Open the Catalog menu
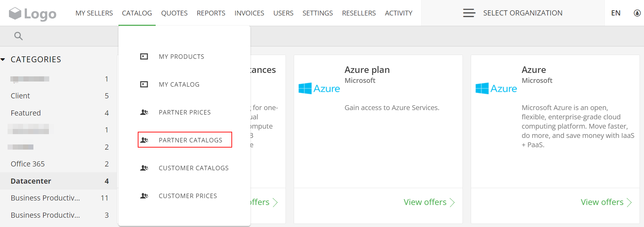644x227 pixels. pyautogui.click(x=137, y=13)
